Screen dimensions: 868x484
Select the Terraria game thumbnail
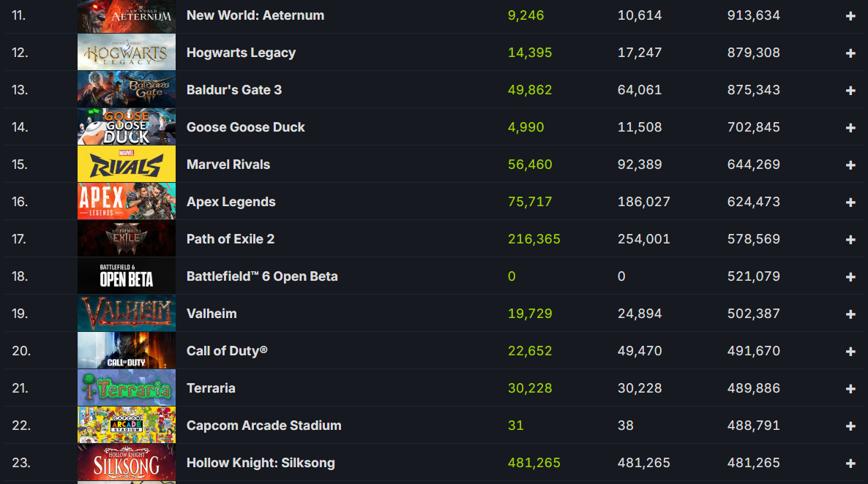(127, 388)
